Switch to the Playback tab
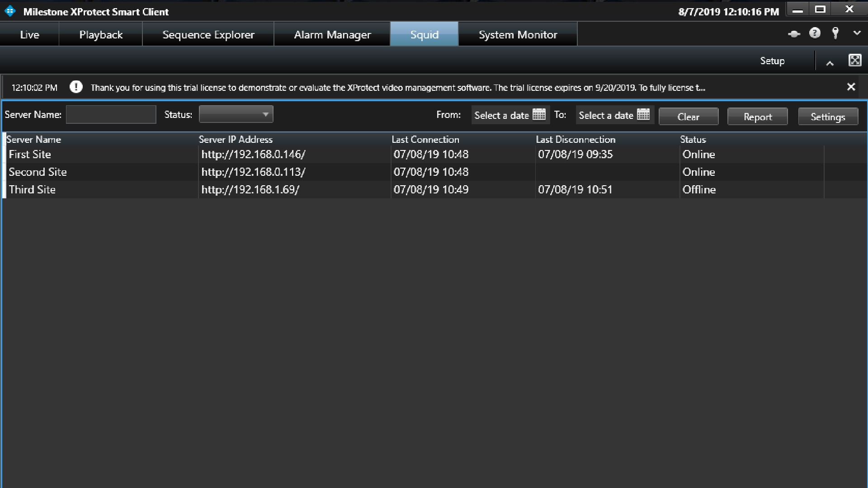 pos(101,34)
